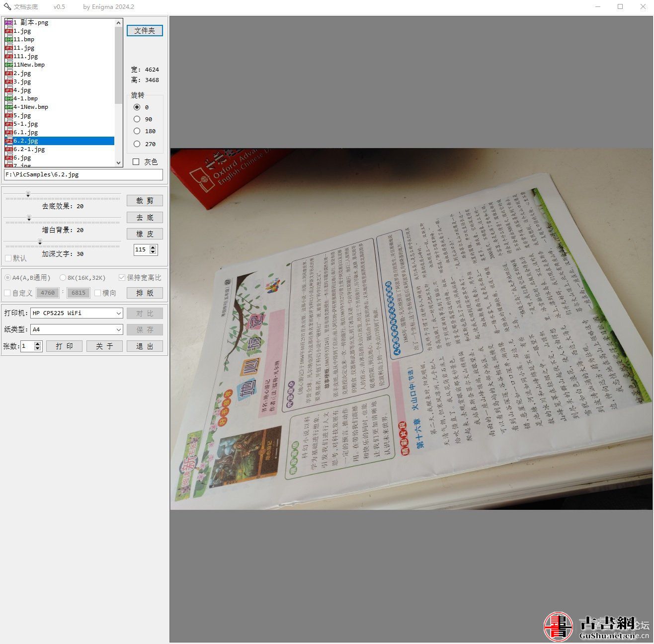The image size is (654, 644).
Task: Enable the 灰色 grayscale checkbox
Action: click(x=136, y=162)
